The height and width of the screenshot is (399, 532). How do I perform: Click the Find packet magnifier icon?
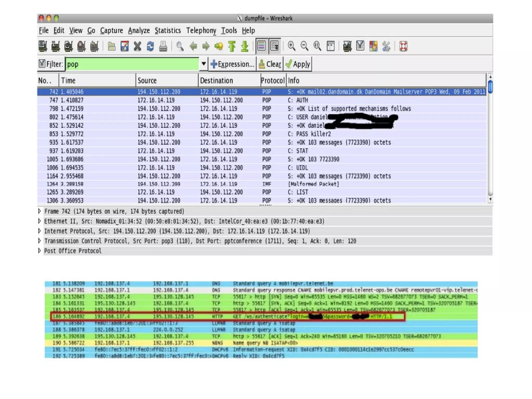click(180, 47)
